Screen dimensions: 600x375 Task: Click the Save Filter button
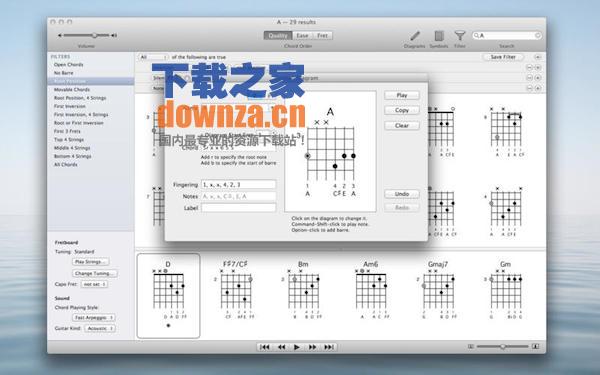pos(503,57)
